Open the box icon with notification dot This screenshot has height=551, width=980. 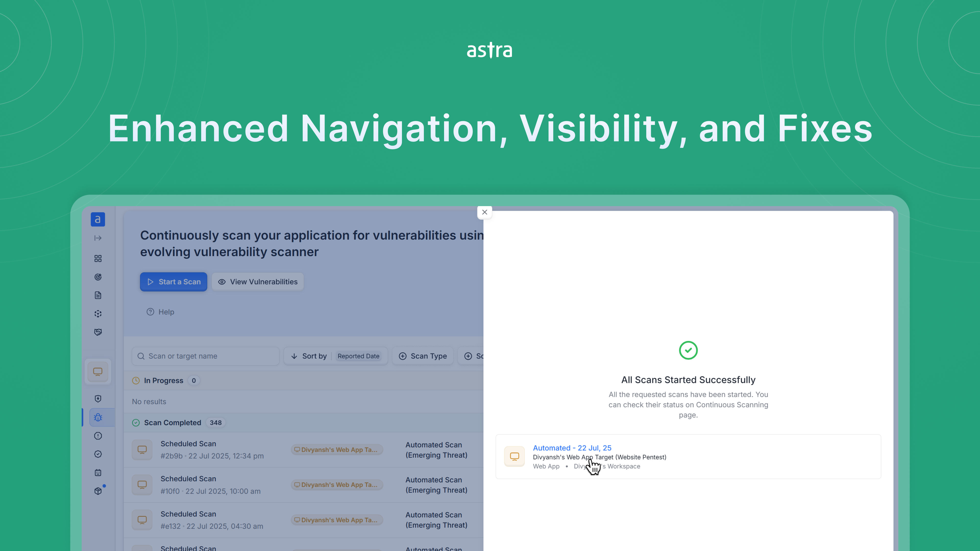(98, 491)
